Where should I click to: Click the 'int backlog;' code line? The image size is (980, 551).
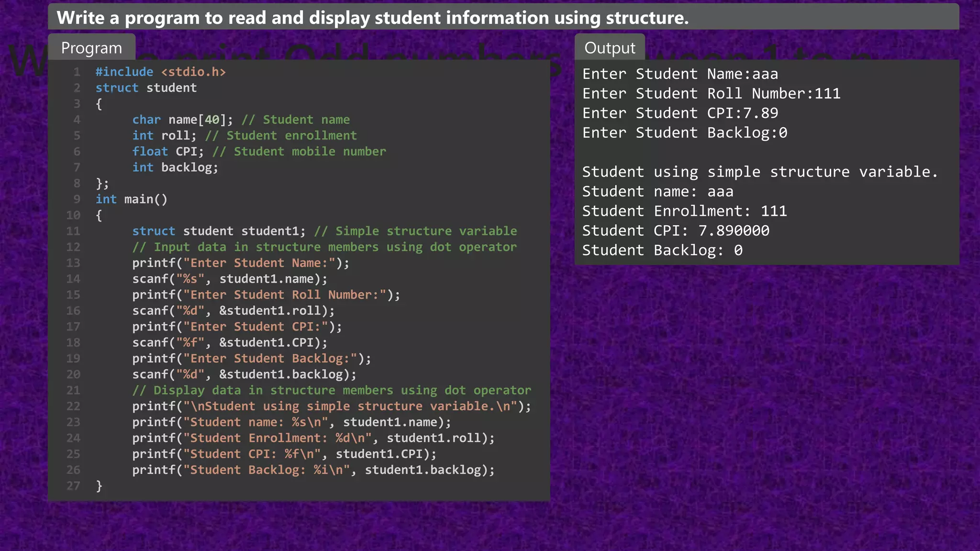175,167
